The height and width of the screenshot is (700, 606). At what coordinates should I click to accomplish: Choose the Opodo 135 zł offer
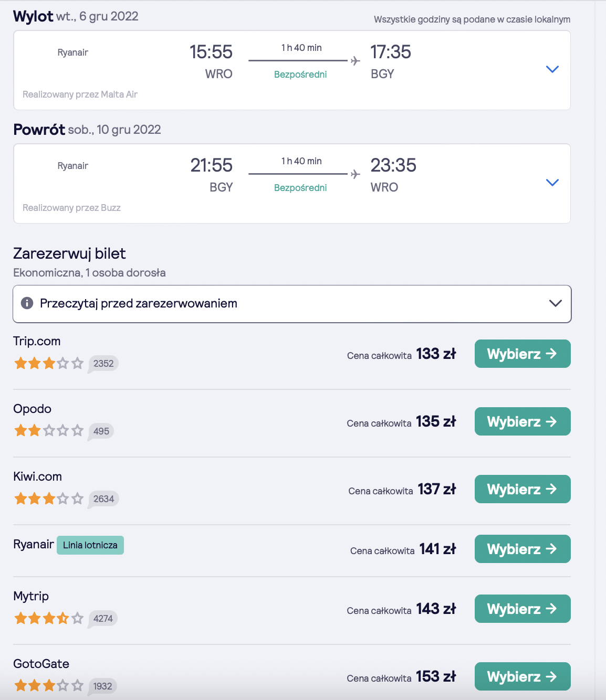click(522, 421)
